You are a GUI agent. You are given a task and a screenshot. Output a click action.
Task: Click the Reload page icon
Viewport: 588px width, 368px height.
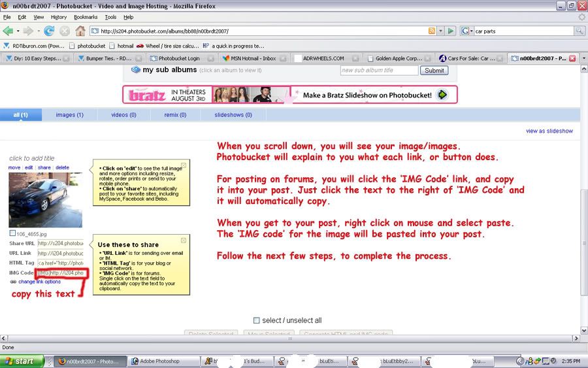pyautogui.click(x=49, y=31)
